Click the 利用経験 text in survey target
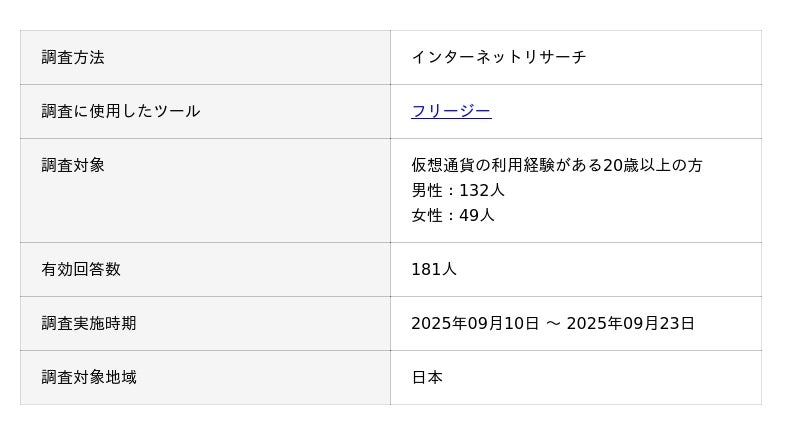800x435 pixels. click(x=521, y=165)
